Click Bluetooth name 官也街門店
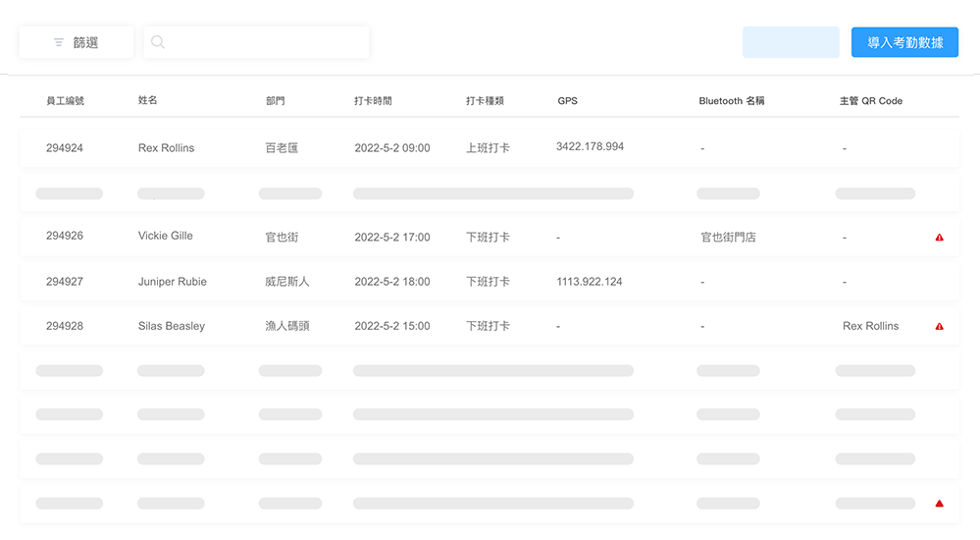The width and height of the screenshot is (980, 540). 728,238
